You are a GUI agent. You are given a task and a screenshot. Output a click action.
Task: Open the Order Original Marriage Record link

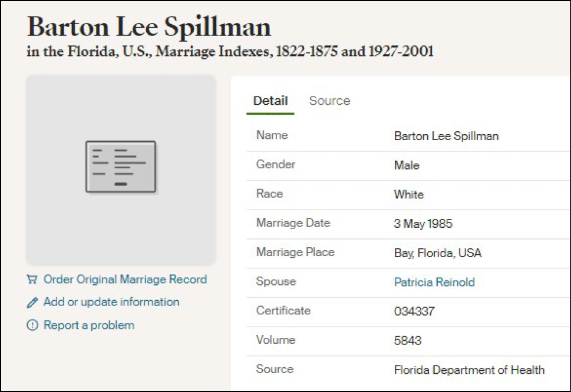tap(125, 280)
